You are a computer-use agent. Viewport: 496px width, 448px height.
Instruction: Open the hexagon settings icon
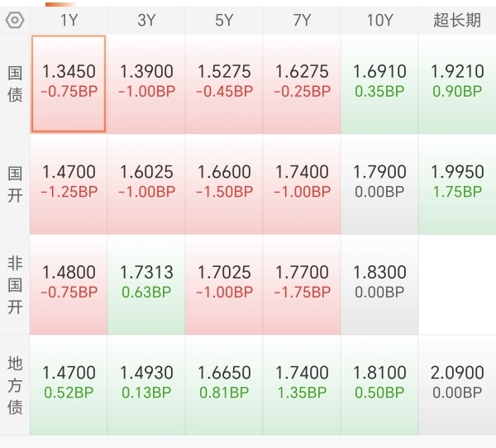(x=15, y=21)
